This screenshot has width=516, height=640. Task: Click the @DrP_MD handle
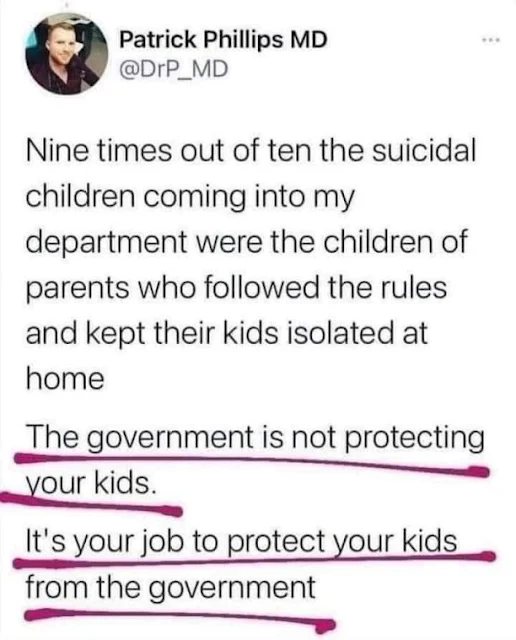(173, 69)
